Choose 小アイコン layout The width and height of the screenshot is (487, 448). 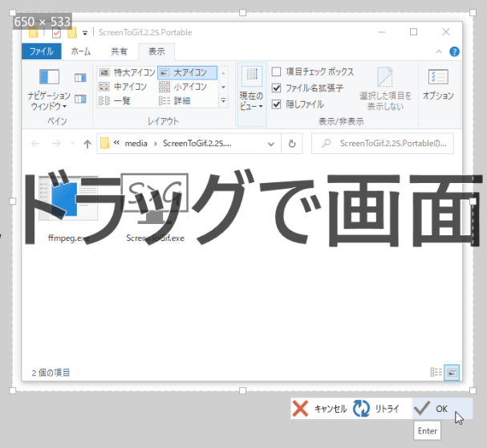(x=183, y=87)
